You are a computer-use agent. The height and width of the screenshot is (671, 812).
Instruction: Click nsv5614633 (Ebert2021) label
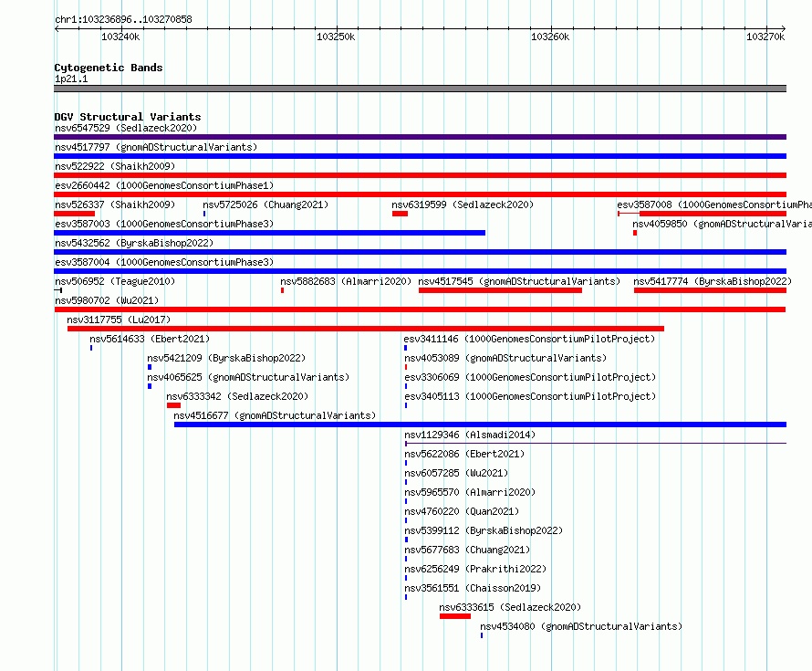(150, 339)
